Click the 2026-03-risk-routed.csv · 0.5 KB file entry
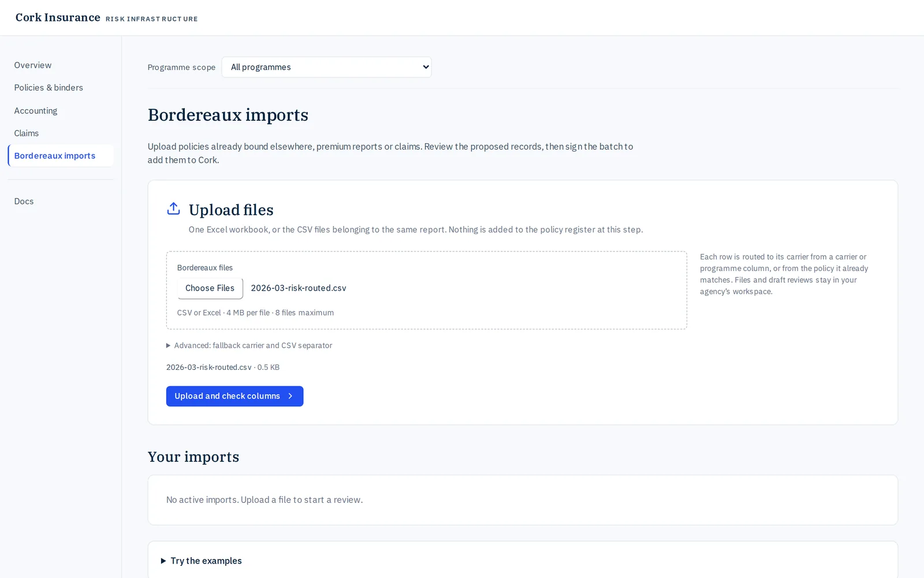Screen dimensions: 924x578 pos(223,367)
